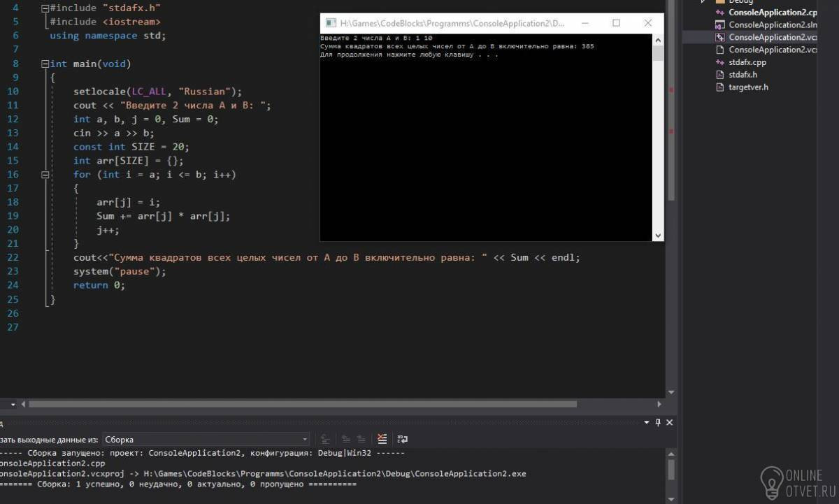Click the editor horizontal scroll right arrow

(x=659, y=404)
